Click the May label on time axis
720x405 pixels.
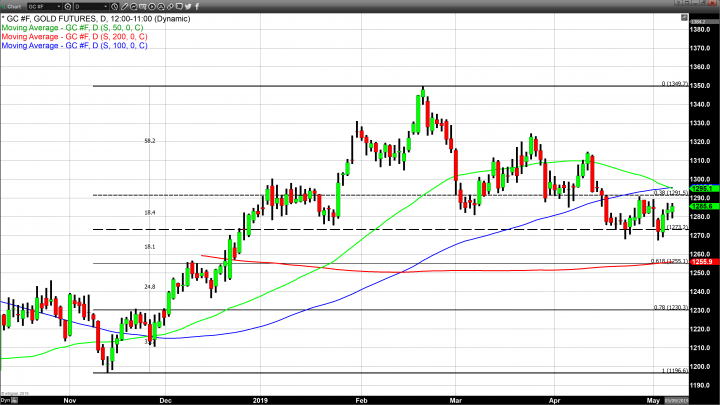click(653, 400)
